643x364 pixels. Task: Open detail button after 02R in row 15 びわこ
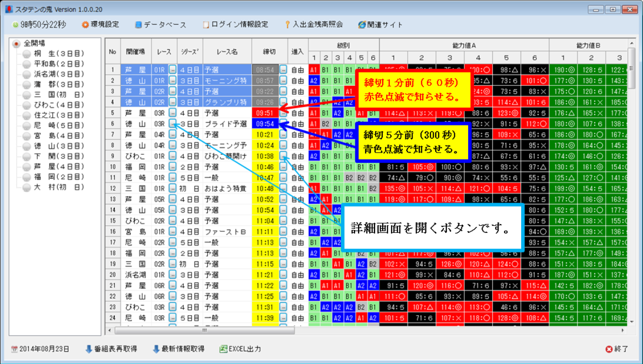(173, 221)
